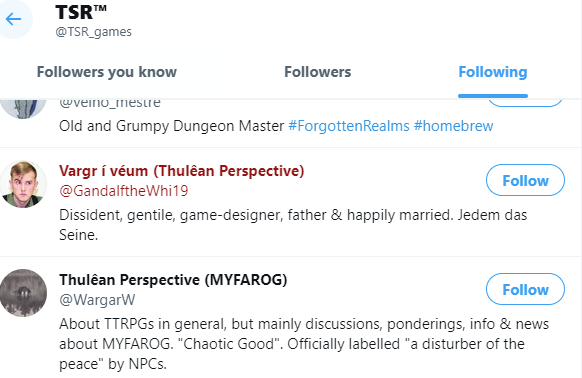The height and width of the screenshot is (378, 582).
Task: Open the Followers you know tab
Action: point(107,72)
